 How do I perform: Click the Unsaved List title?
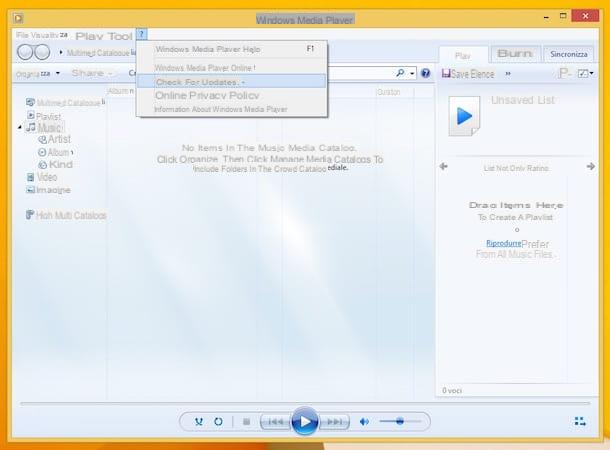[x=522, y=100]
